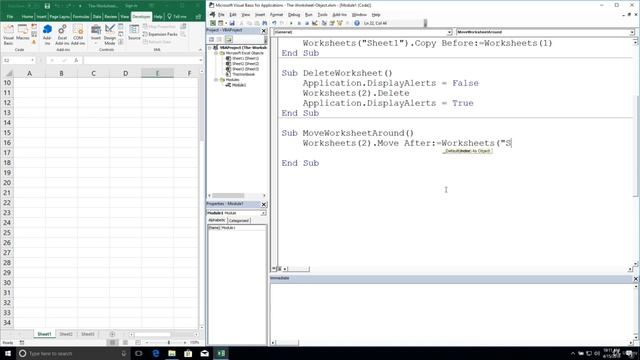Image resolution: width=640 pixels, height=360 pixels.
Task: Collapse the VBAProject root node
Action: point(210,48)
